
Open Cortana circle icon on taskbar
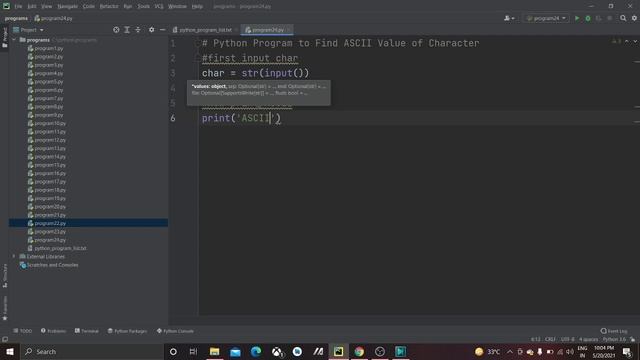(173, 351)
